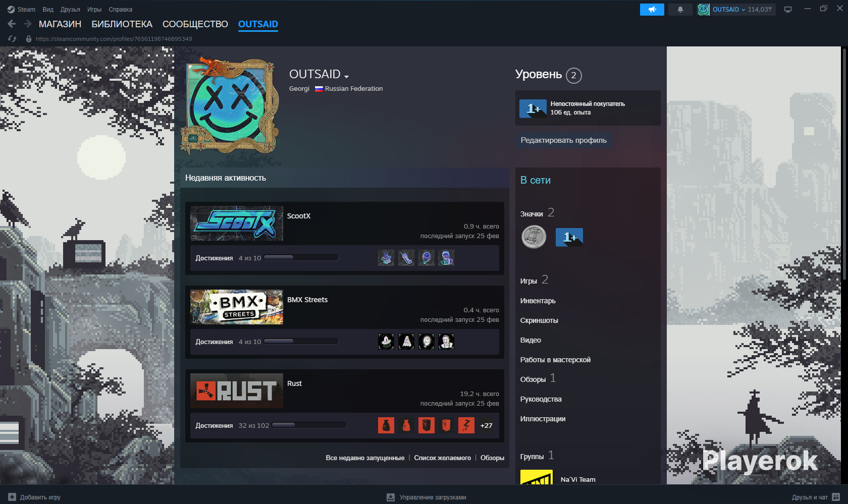Click third BMX Streets achievement icon
The image size is (848, 504).
coord(427,342)
